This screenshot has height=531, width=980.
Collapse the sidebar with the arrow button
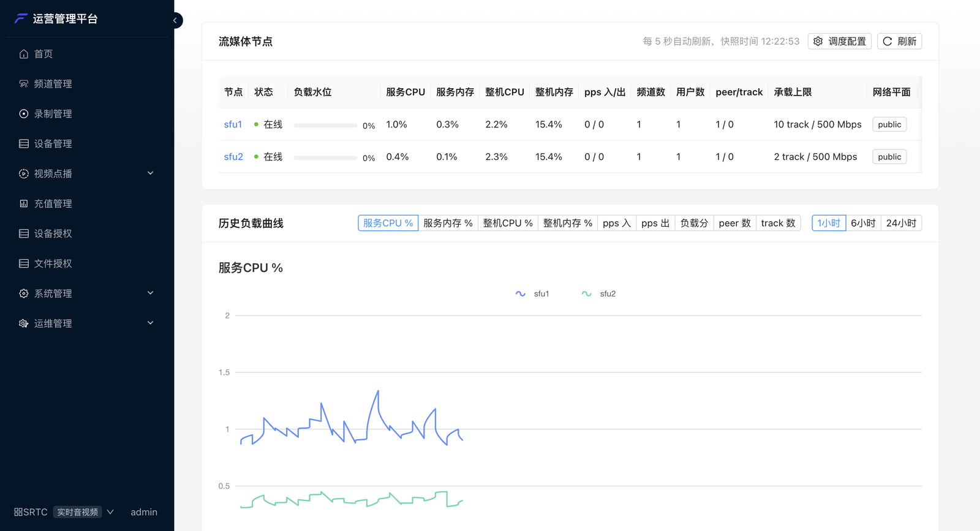(x=175, y=20)
